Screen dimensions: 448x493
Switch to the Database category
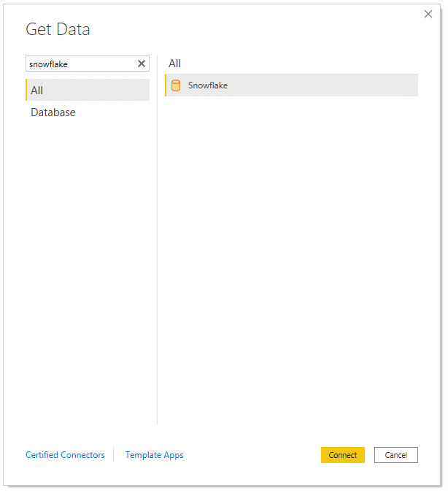(53, 112)
